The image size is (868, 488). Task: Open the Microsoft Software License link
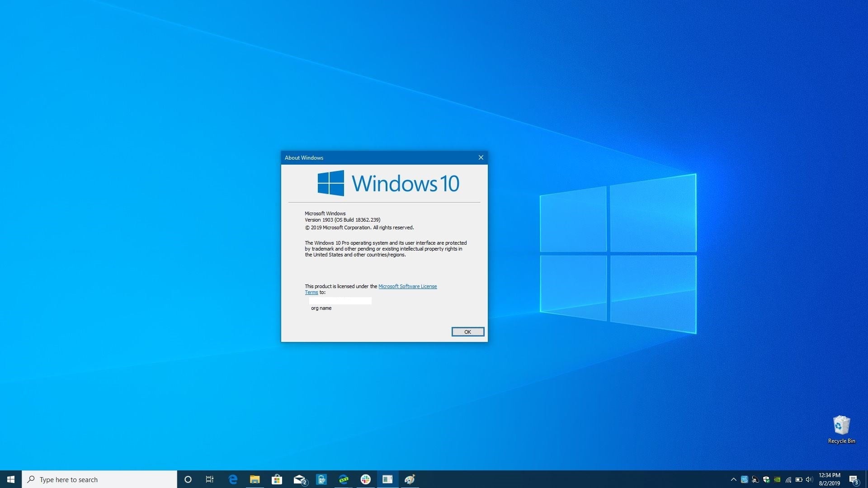coord(407,286)
